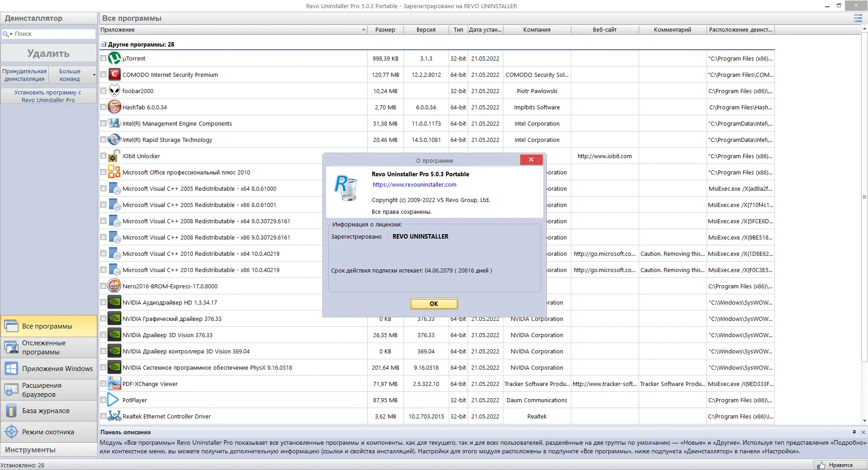Click the µTorrent program icon
The image size is (868, 470).
click(x=114, y=58)
